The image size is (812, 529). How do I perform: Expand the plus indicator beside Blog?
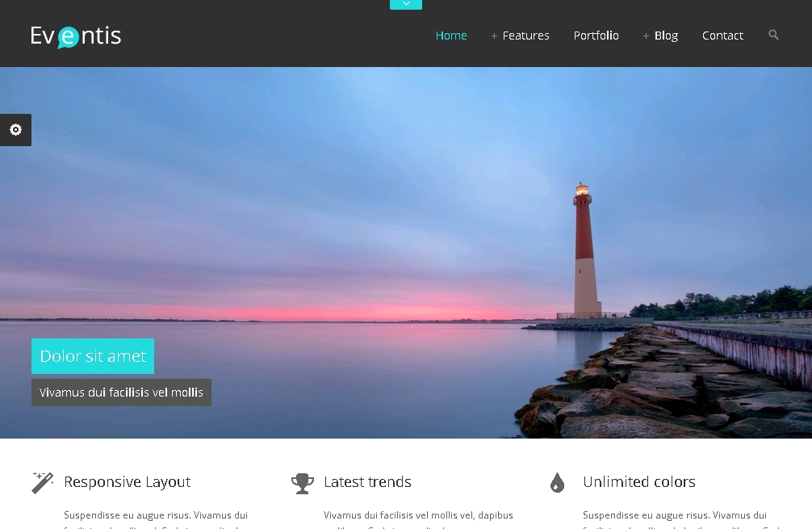[x=646, y=36]
